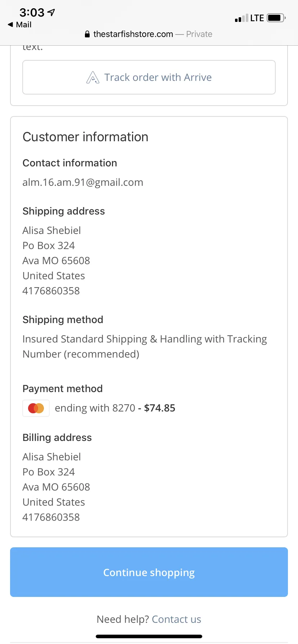Tap the Mastercard payment icon
The width and height of the screenshot is (298, 644).
pos(36,408)
